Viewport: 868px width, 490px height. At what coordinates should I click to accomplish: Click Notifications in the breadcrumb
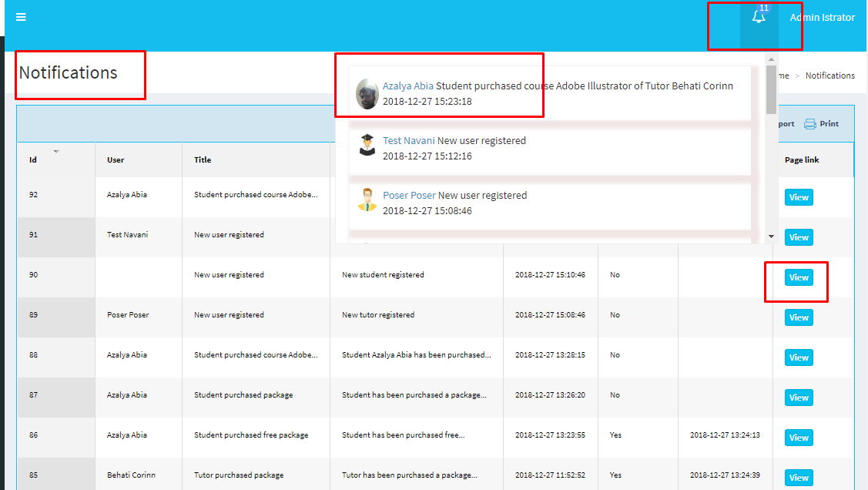[x=829, y=76]
